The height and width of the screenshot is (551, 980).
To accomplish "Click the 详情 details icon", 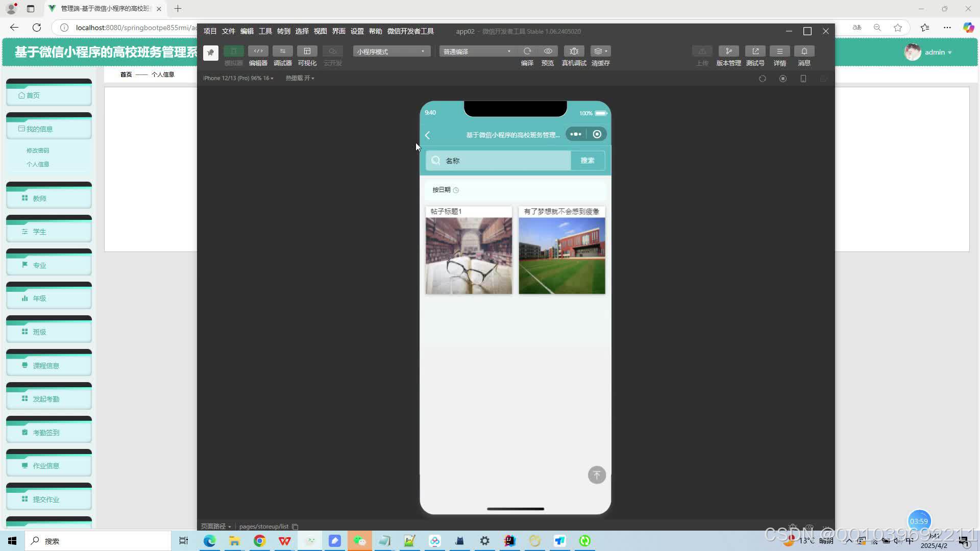I will (779, 51).
